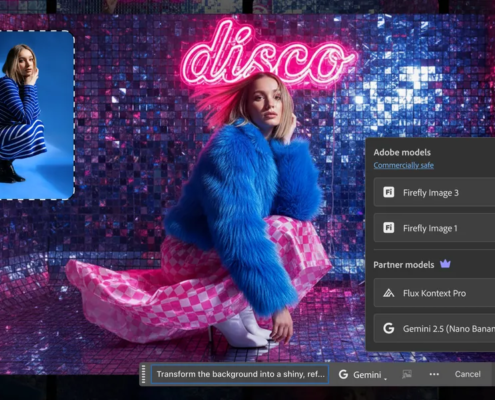The width and height of the screenshot is (495, 400).
Task: Open the Commercially safe link
Action: click(x=403, y=165)
